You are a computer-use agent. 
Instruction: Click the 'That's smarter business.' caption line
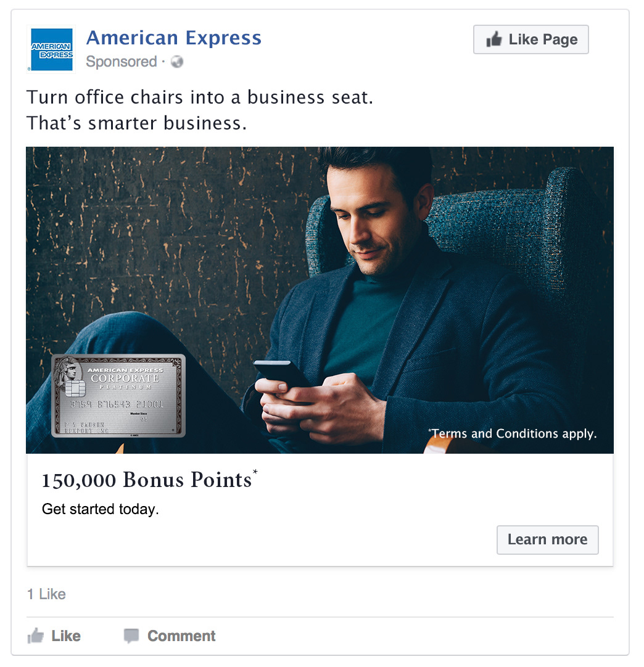click(x=136, y=123)
